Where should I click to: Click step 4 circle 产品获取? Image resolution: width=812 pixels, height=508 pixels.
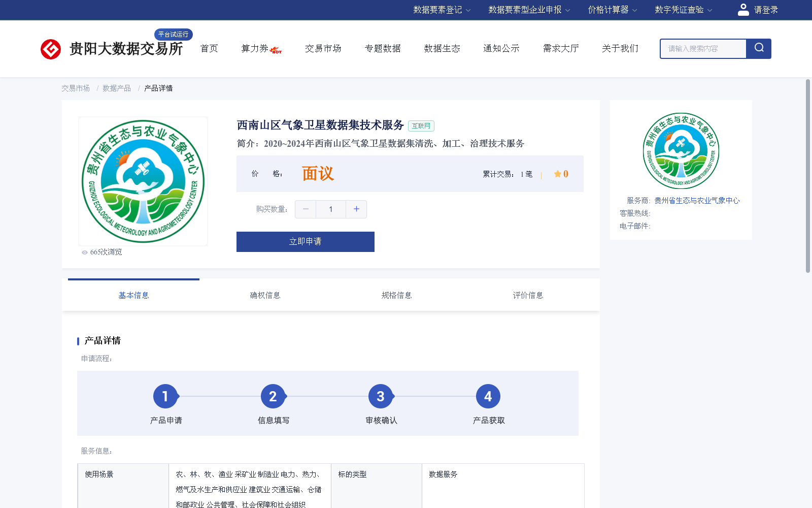coord(488,396)
